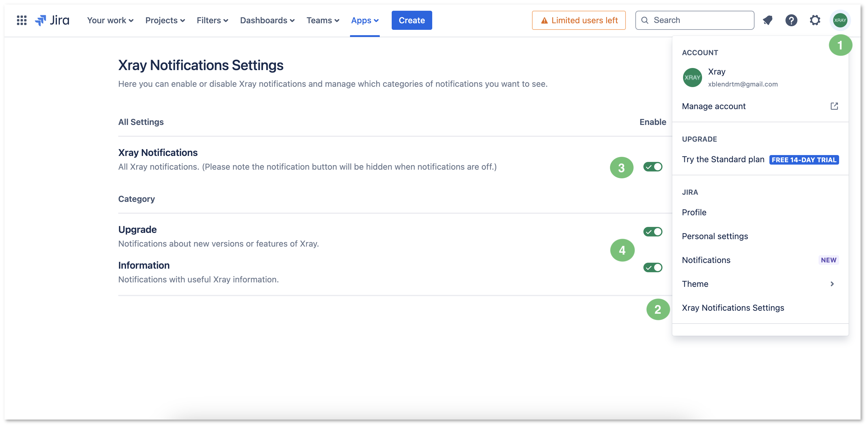The height and width of the screenshot is (427, 868).
Task: Click 'Notifications about new versions' description
Action: (218, 244)
